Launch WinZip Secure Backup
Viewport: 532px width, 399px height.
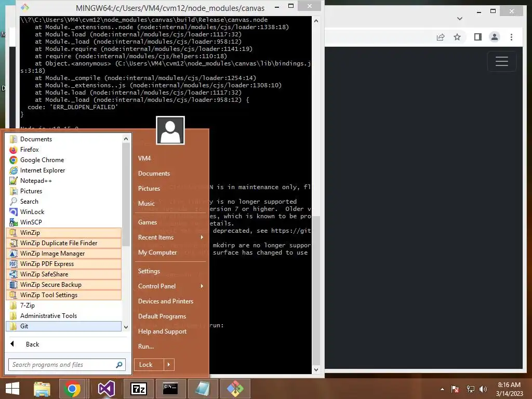[63, 285]
